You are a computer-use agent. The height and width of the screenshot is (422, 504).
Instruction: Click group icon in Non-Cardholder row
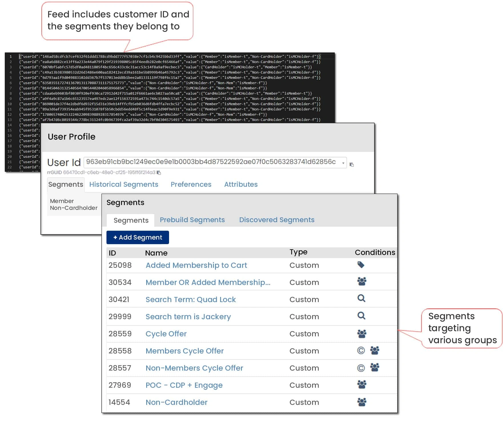(362, 402)
